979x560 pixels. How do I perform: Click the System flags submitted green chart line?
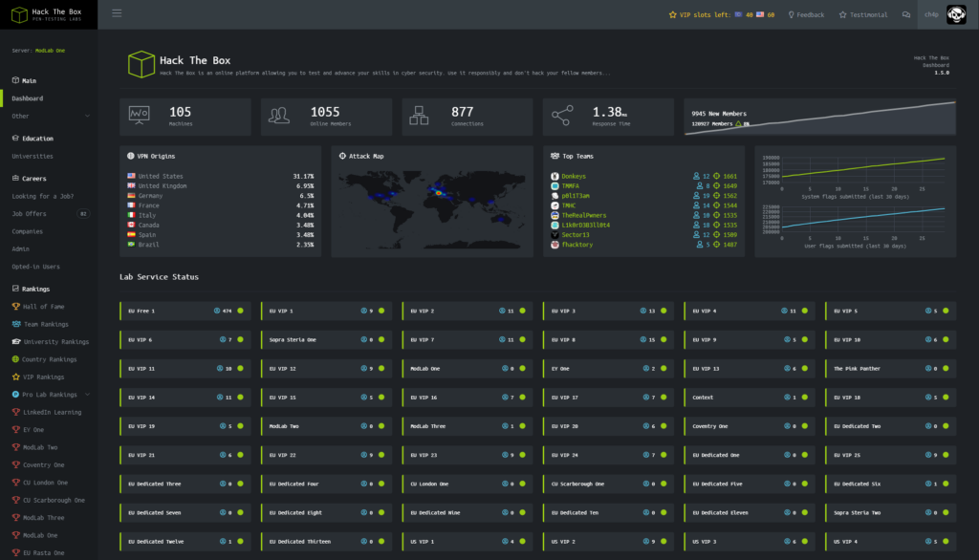[863, 167]
